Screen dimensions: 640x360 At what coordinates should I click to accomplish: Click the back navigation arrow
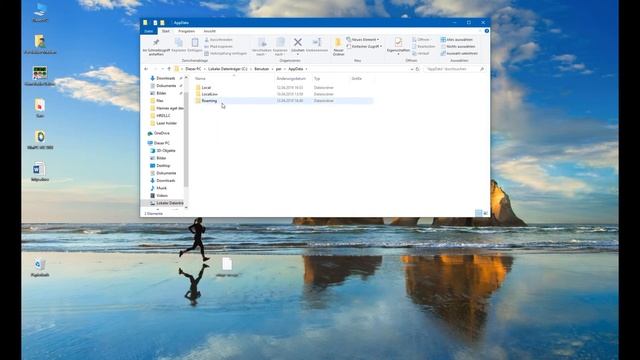click(146, 69)
